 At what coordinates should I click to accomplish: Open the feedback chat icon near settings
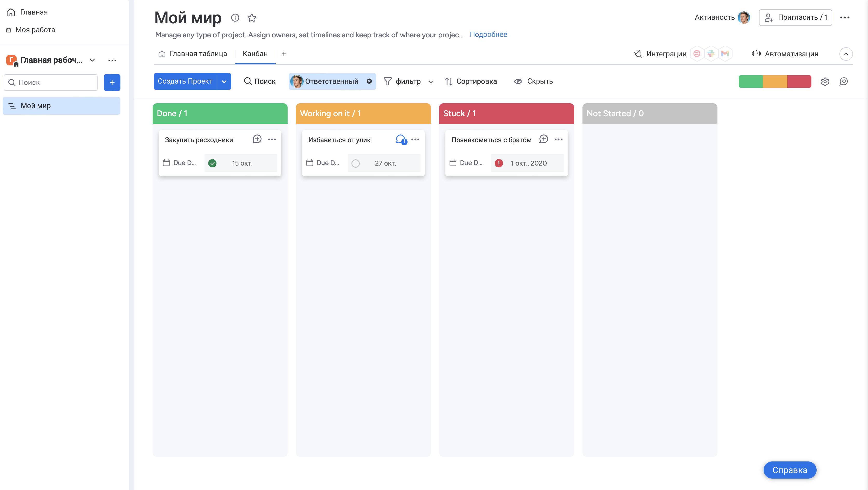point(843,81)
